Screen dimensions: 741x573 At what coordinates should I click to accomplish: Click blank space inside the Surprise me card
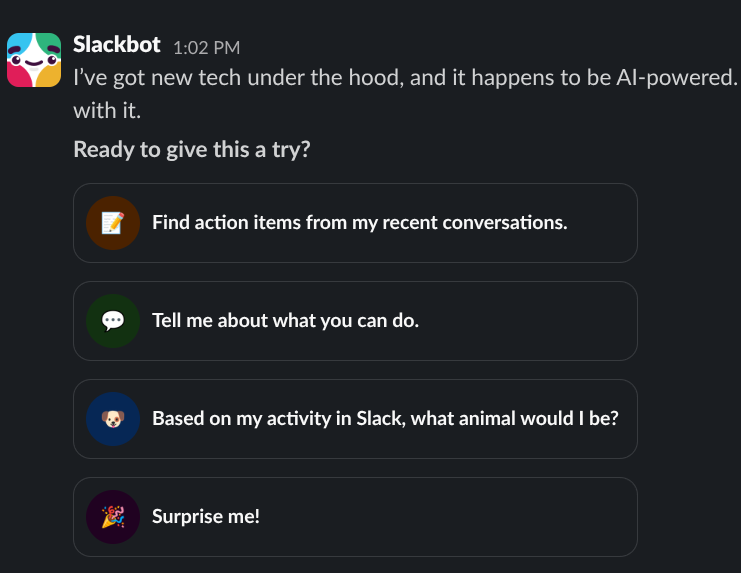coord(450,517)
